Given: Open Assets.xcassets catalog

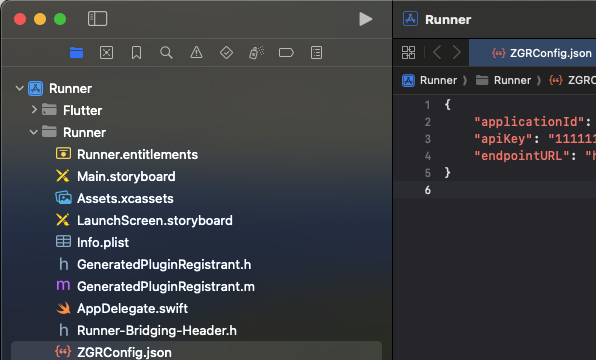Looking at the screenshot, I should [125, 198].
